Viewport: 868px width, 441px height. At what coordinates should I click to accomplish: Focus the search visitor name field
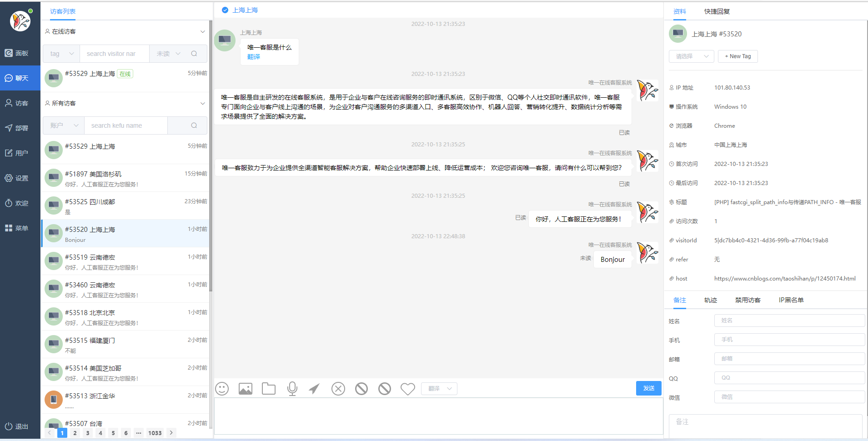(115, 54)
